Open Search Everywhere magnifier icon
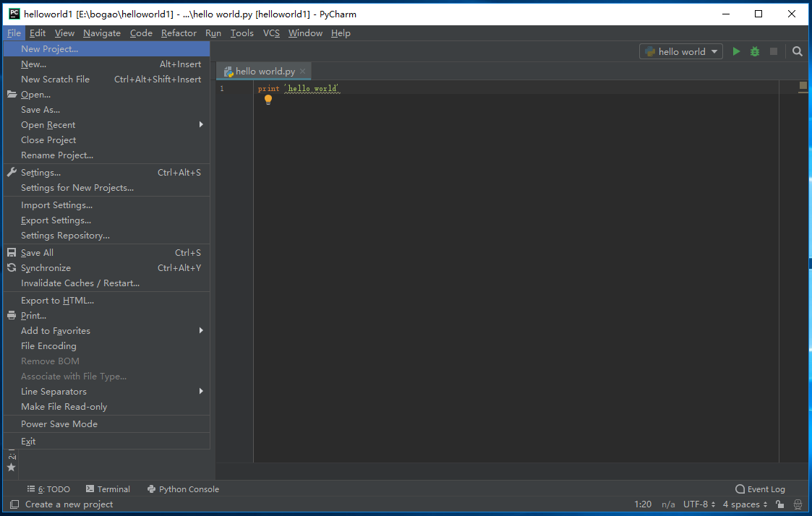 [x=798, y=51]
